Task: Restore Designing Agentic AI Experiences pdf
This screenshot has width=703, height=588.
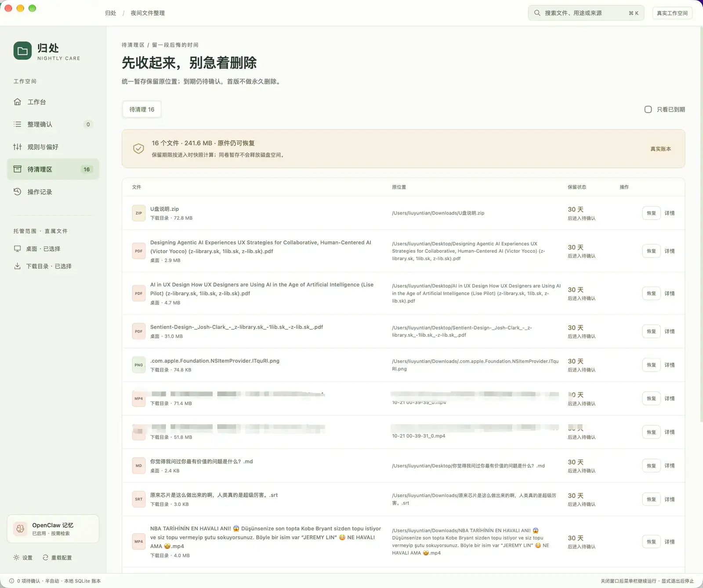Action: coord(651,251)
